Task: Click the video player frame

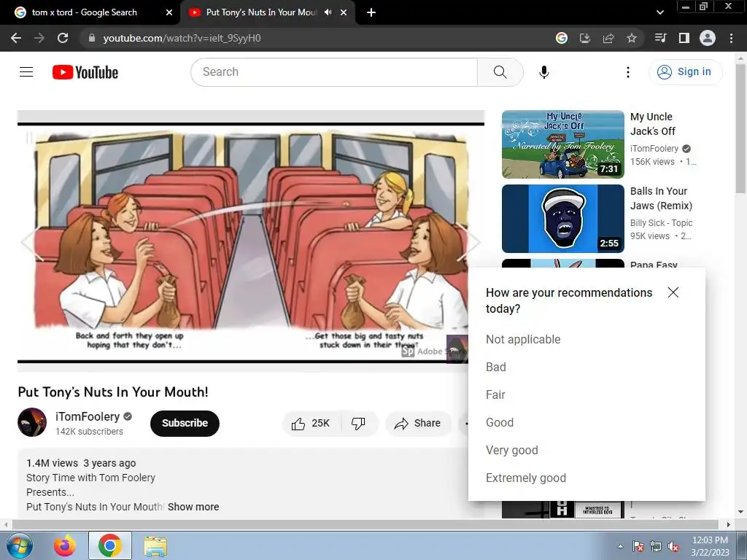Action: click(251, 243)
